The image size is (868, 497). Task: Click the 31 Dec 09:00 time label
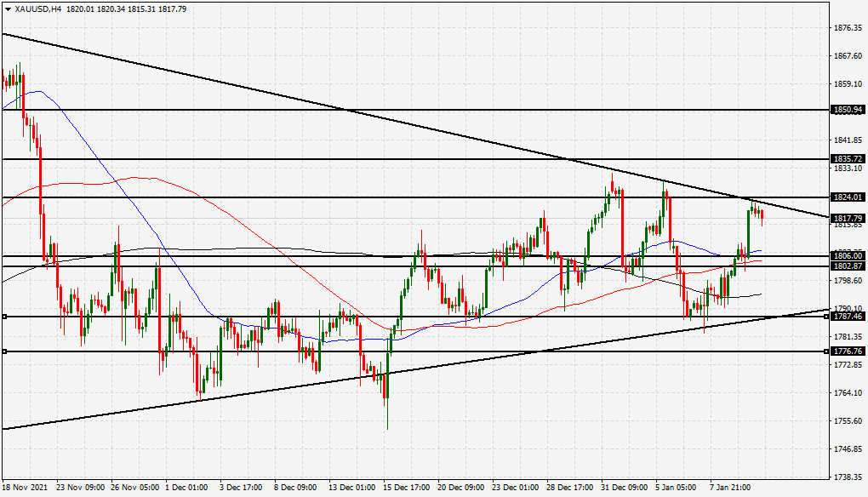click(624, 488)
